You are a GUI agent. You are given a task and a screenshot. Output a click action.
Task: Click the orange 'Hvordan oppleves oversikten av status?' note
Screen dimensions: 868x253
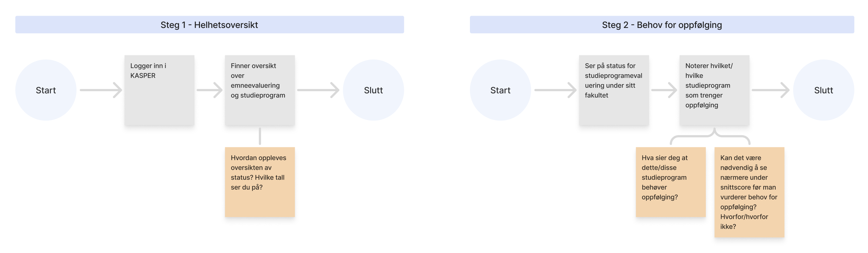[x=260, y=182]
